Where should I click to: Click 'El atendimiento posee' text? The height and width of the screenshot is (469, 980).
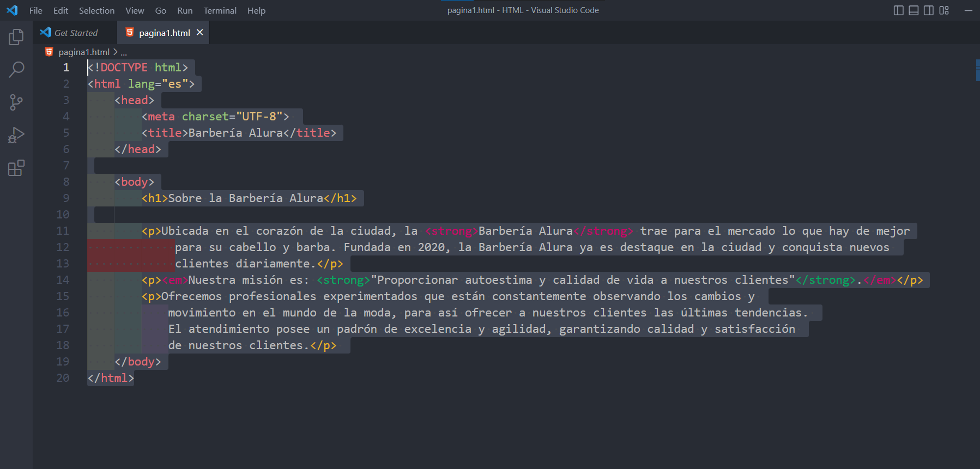point(239,329)
